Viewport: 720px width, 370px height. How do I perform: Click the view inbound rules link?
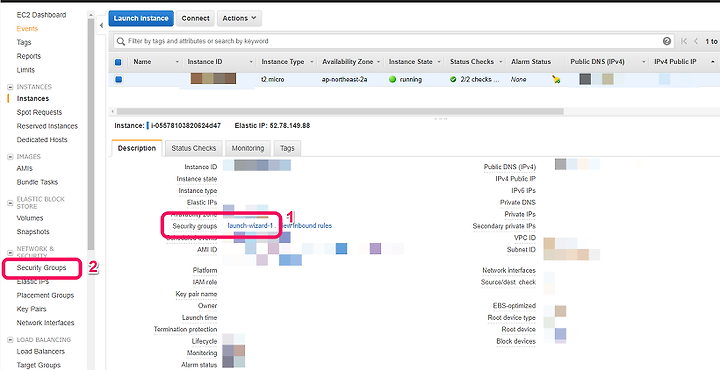[x=306, y=226]
